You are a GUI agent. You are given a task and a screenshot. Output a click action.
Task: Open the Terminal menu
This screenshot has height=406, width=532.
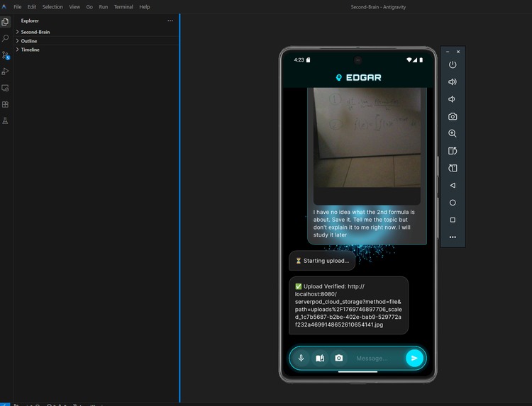click(123, 7)
